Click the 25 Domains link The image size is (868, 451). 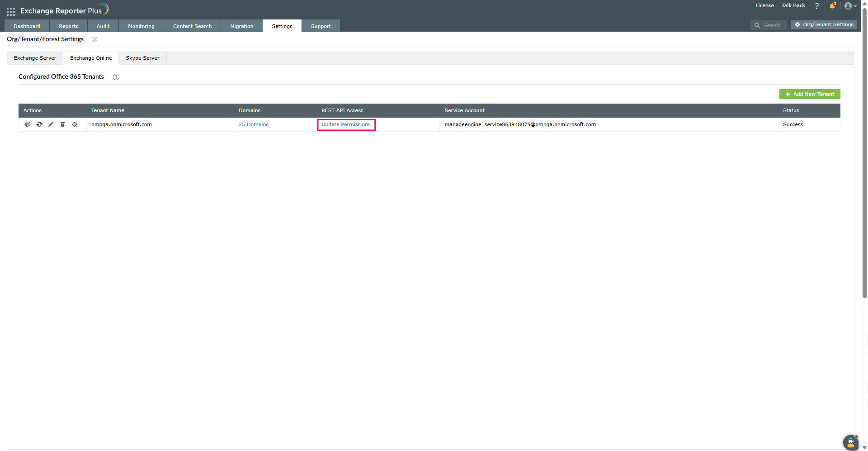pos(253,124)
